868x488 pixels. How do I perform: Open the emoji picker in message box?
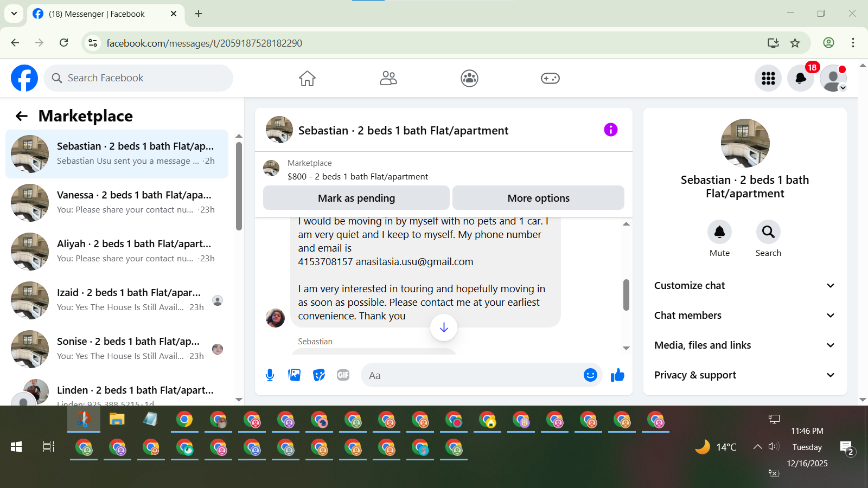pos(590,375)
